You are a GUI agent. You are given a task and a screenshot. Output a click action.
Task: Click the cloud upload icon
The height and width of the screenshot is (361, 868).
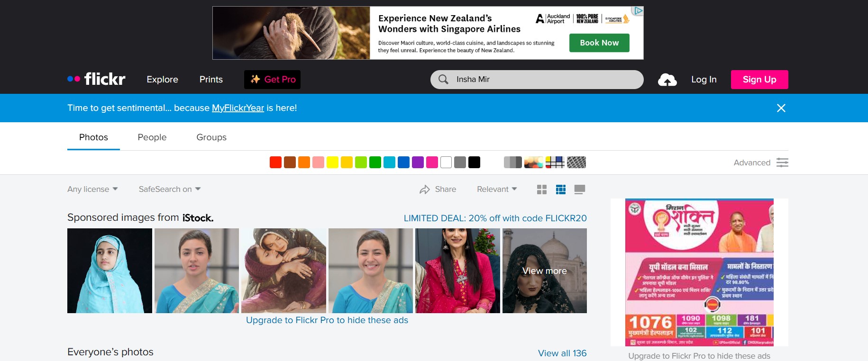(x=667, y=80)
